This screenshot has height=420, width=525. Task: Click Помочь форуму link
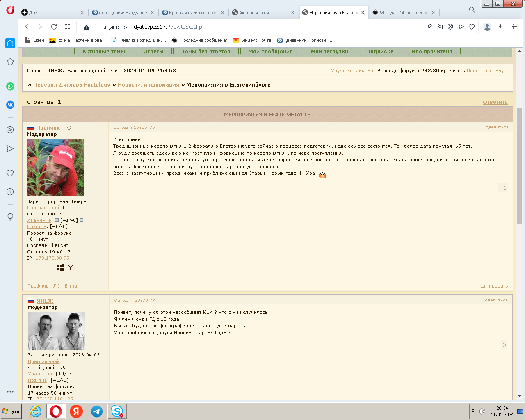click(485, 71)
